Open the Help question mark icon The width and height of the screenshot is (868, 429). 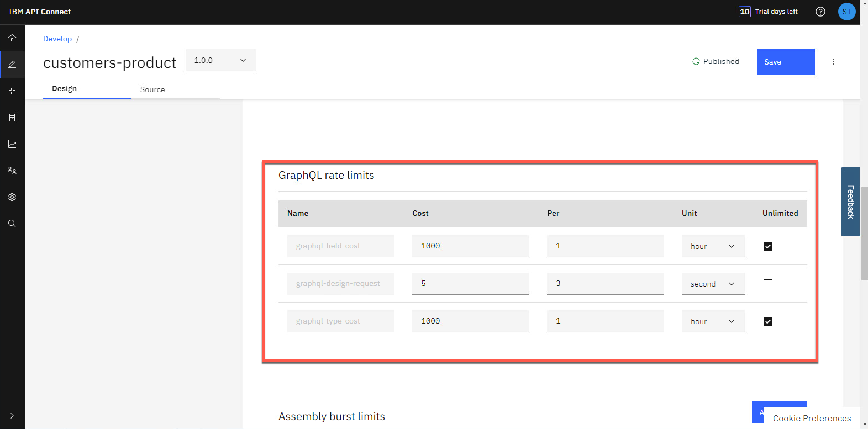click(x=820, y=12)
